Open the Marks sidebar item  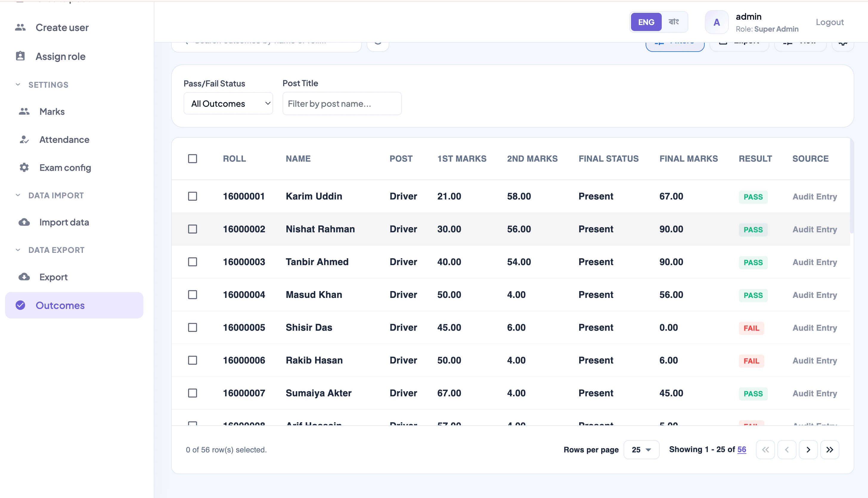tap(52, 112)
